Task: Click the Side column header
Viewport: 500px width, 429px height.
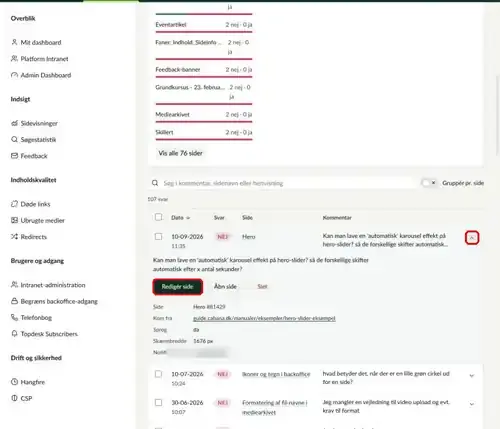Action: [x=247, y=218]
